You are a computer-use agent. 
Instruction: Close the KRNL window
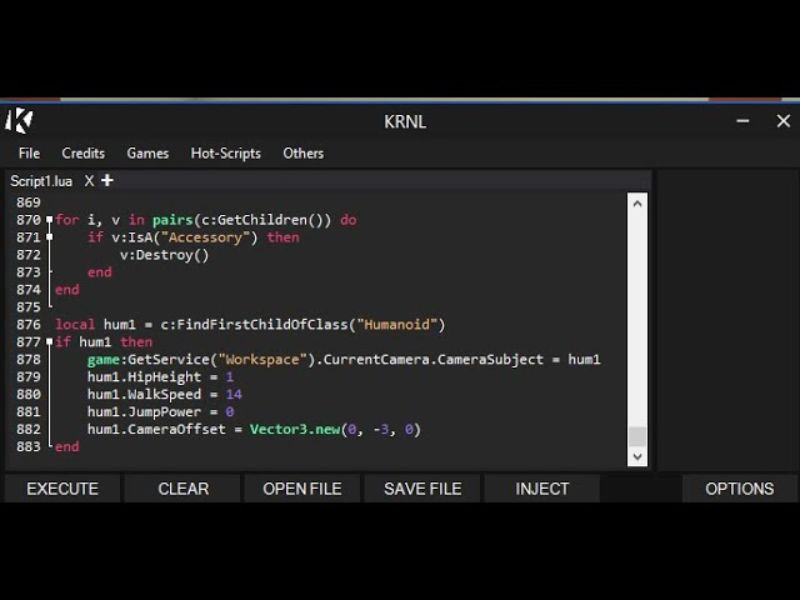[x=783, y=121]
